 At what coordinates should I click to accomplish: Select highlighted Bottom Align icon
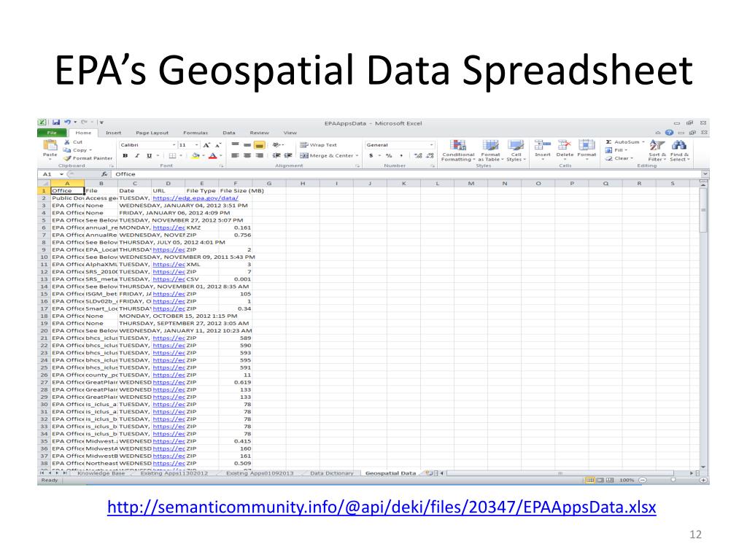click(259, 145)
